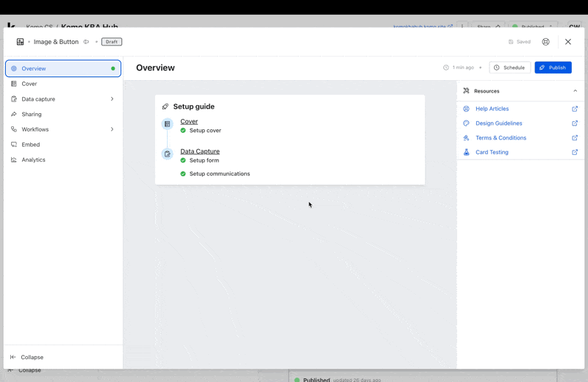The width and height of the screenshot is (588, 382).
Task: Click the Card Testing flask icon
Action: (x=466, y=152)
